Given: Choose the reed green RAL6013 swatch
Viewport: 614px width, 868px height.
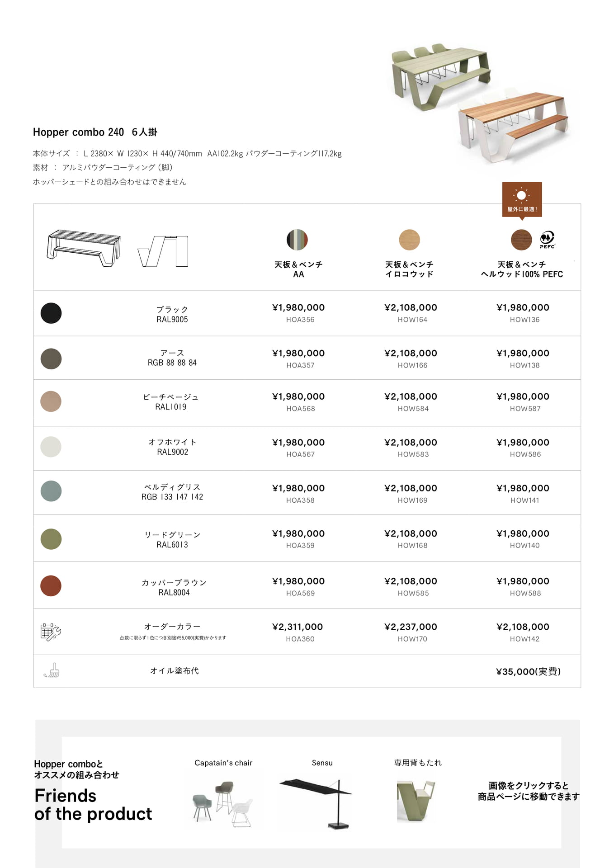Looking at the screenshot, I should pyautogui.click(x=51, y=539).
